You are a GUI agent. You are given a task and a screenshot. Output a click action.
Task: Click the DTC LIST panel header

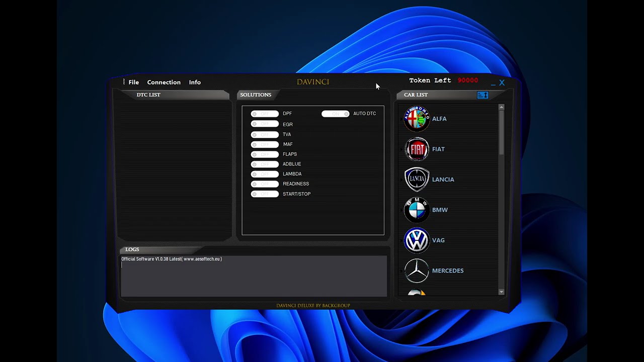[x=148, y=95]
